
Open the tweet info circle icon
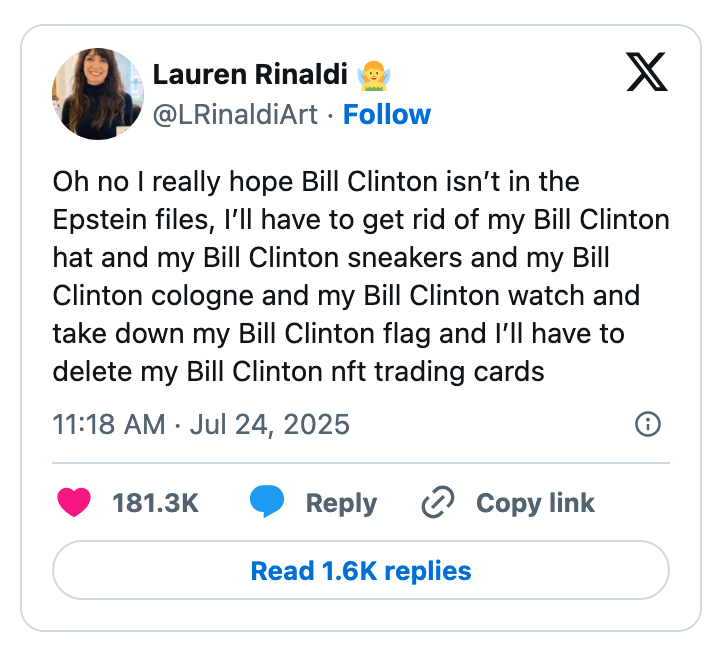click(x=648, y=424)
